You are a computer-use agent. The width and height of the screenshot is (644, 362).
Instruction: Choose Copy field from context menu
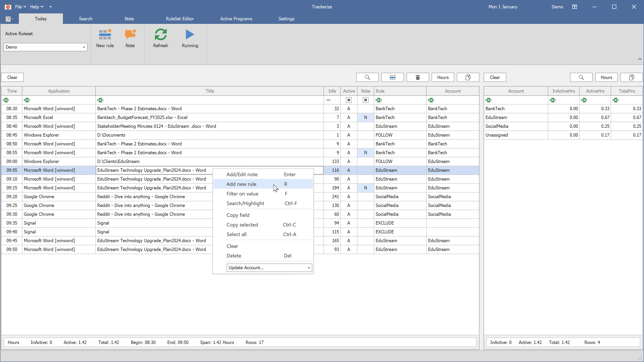263,215
